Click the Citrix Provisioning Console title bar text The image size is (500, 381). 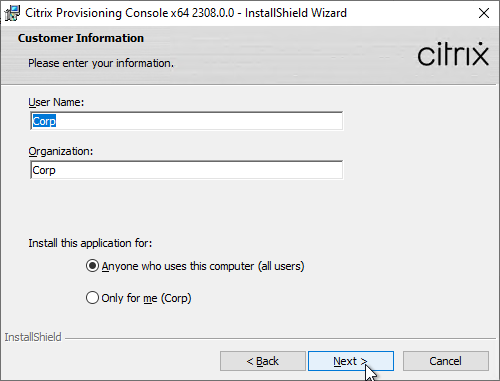point(186,13)
